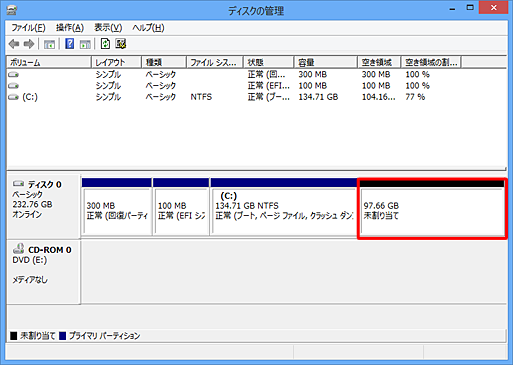Image resolution: width=513 pixels, height=365 pixels.
Task: Click the CD-ROM 0 drive icon
Action: (18, 249)
